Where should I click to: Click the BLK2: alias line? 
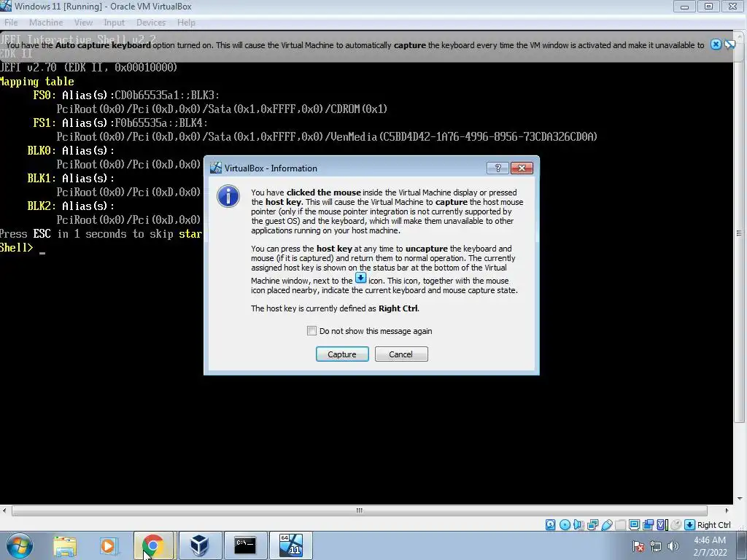pyautogui.click(x=71, y=206)
